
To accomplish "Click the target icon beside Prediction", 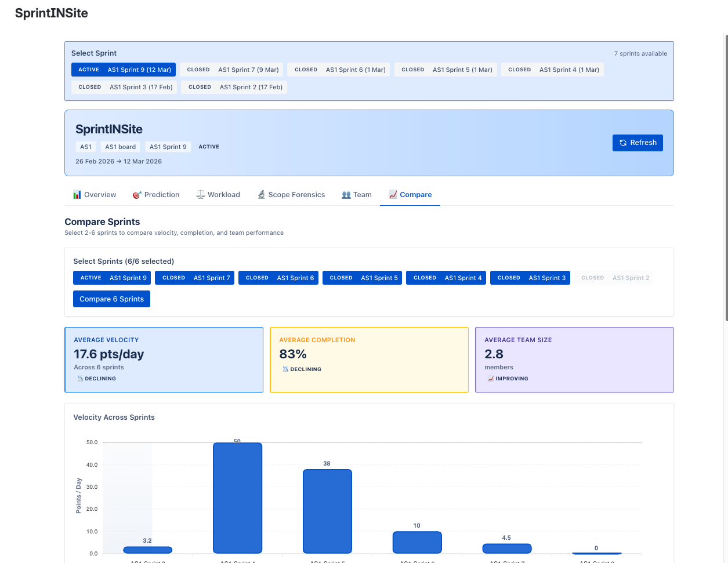I will pyautogui.click(x=137, y=194).
